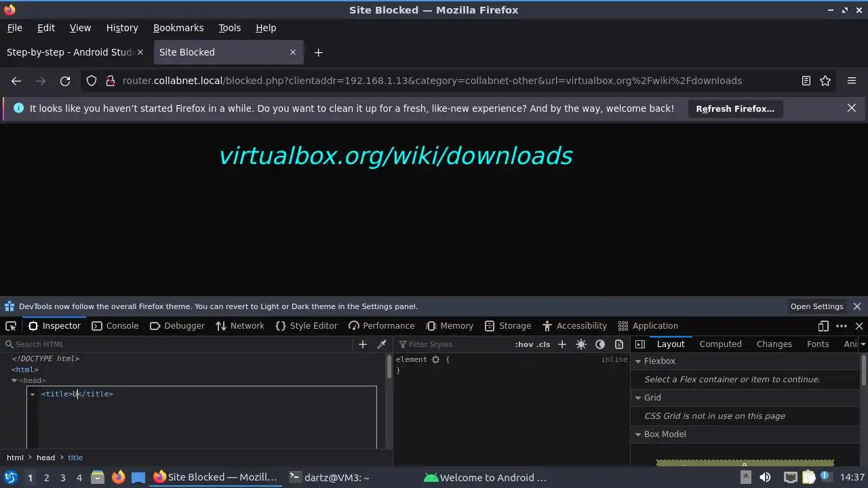Switch to the Memory panel
Screen dimensions: 868x488
450,326
